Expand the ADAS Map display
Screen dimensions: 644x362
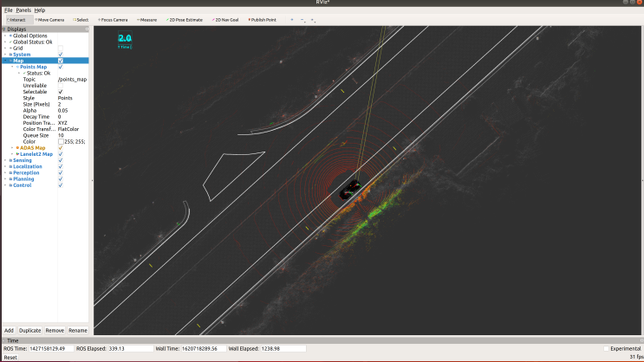point(12,148)
